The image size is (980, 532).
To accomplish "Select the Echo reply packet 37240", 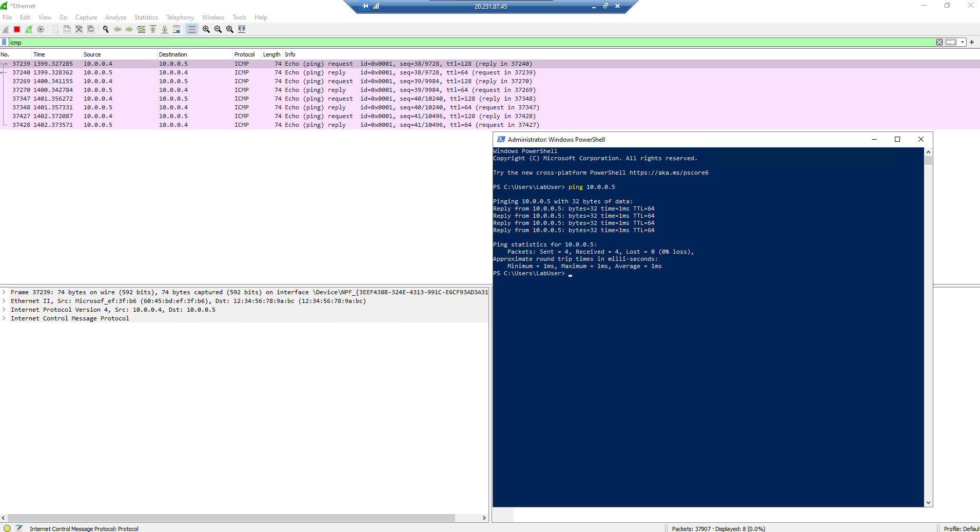I will [205, 72].
